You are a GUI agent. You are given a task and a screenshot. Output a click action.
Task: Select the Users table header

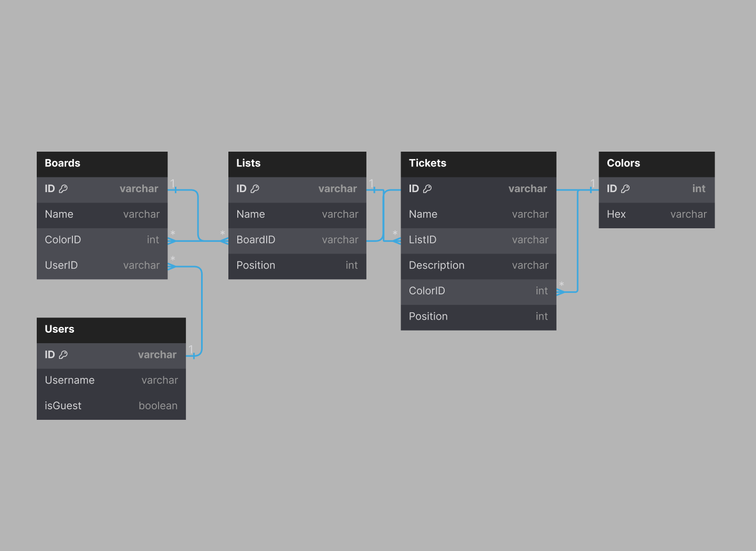[x=111, y=330]
